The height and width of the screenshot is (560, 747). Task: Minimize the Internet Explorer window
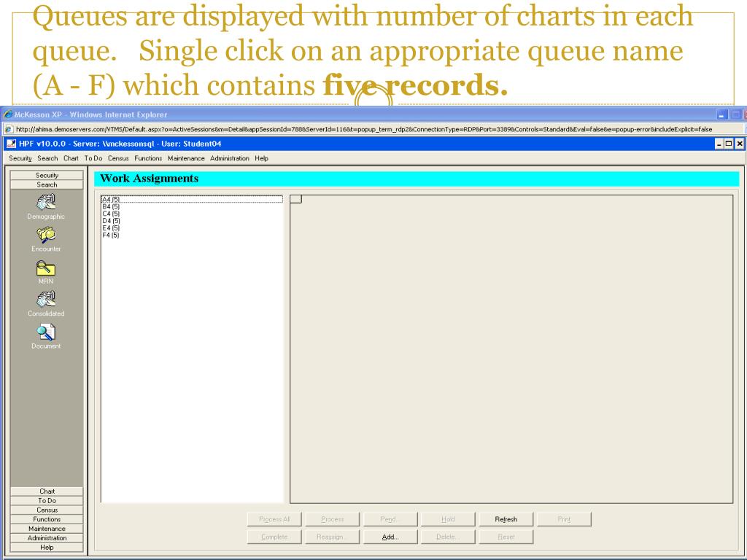click(x=722, y=114)
